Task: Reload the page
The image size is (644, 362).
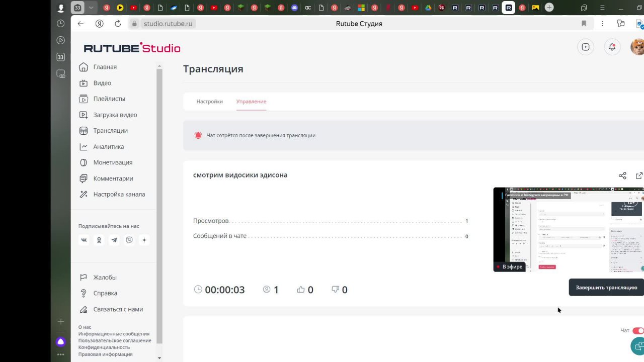Action: pos(118,24)
